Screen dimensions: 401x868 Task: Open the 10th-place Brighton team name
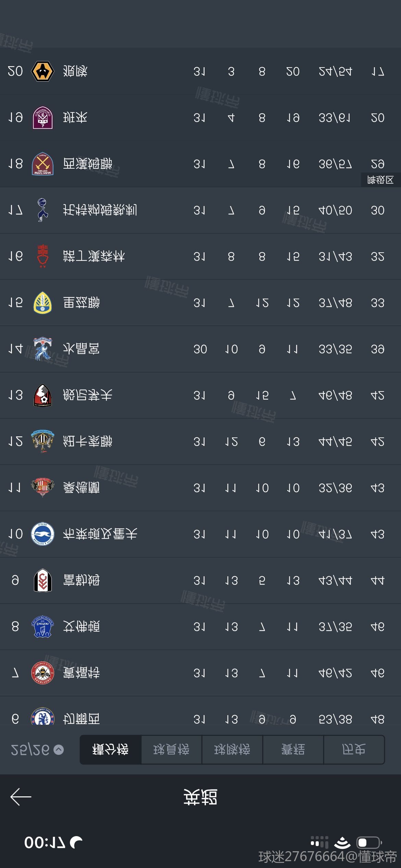coord(100,534)
